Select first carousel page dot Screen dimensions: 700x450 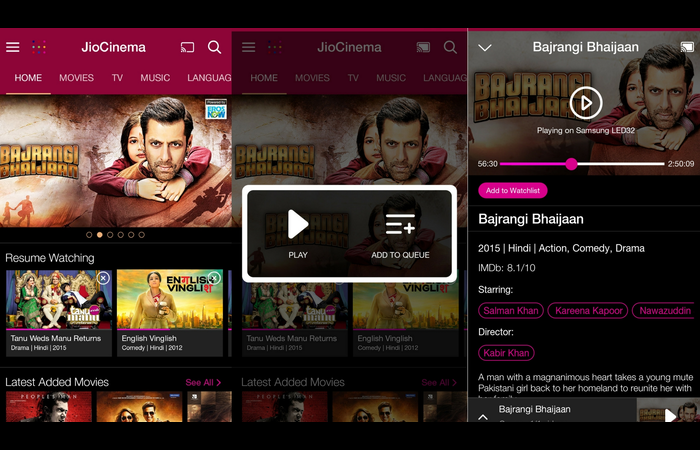click(x=89, y=234)
